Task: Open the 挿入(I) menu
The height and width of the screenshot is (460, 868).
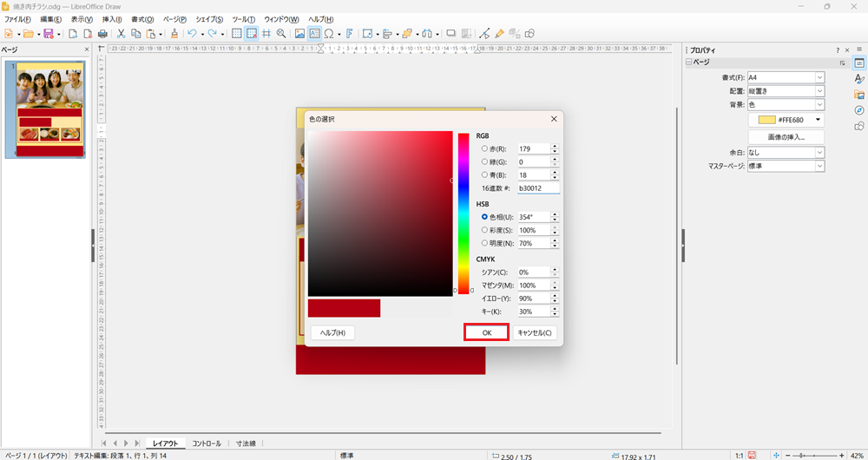Action: [112, 19]
